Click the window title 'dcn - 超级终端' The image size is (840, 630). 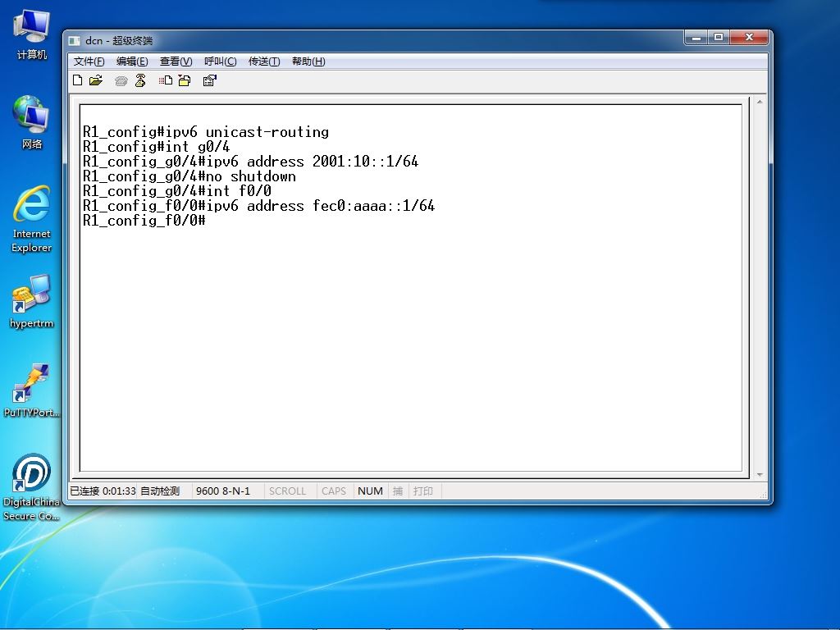coord(119,41)
